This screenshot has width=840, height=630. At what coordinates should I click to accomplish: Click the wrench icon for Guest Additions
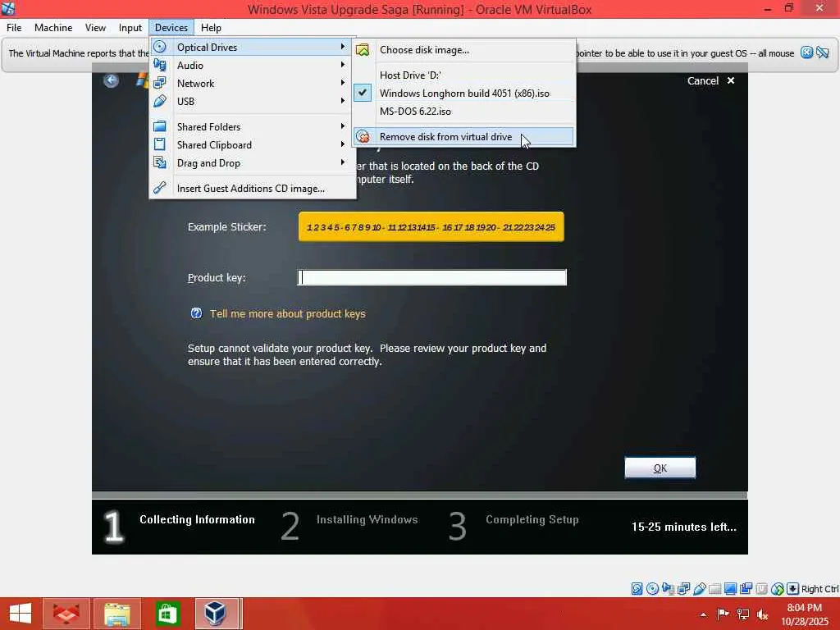[160, 188]
